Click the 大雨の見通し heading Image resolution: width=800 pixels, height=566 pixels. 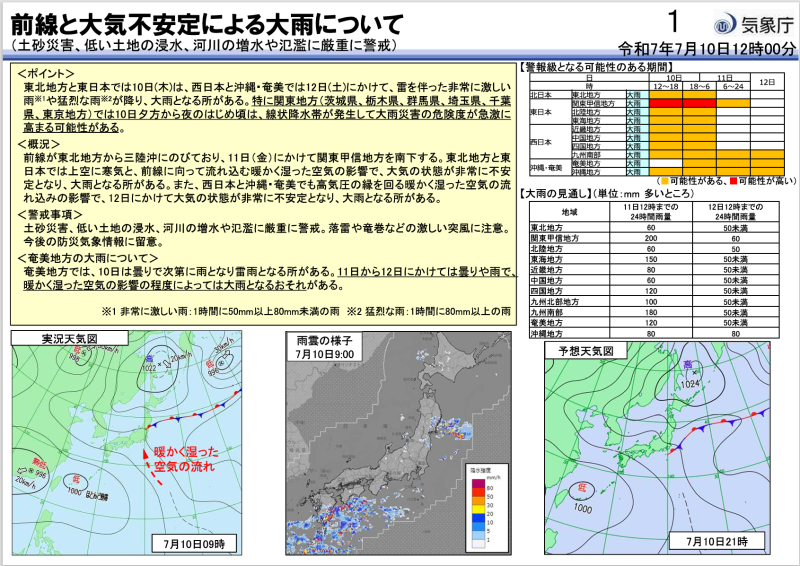point(556,194)
